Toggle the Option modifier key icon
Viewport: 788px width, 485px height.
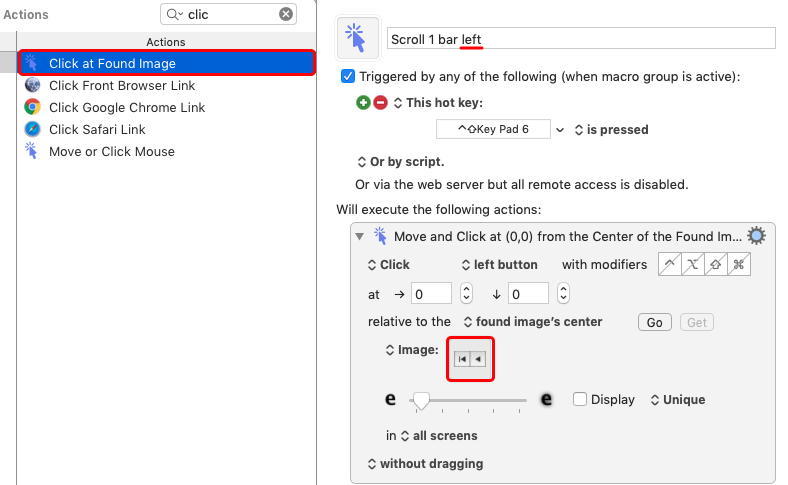(x=692, y=265)
